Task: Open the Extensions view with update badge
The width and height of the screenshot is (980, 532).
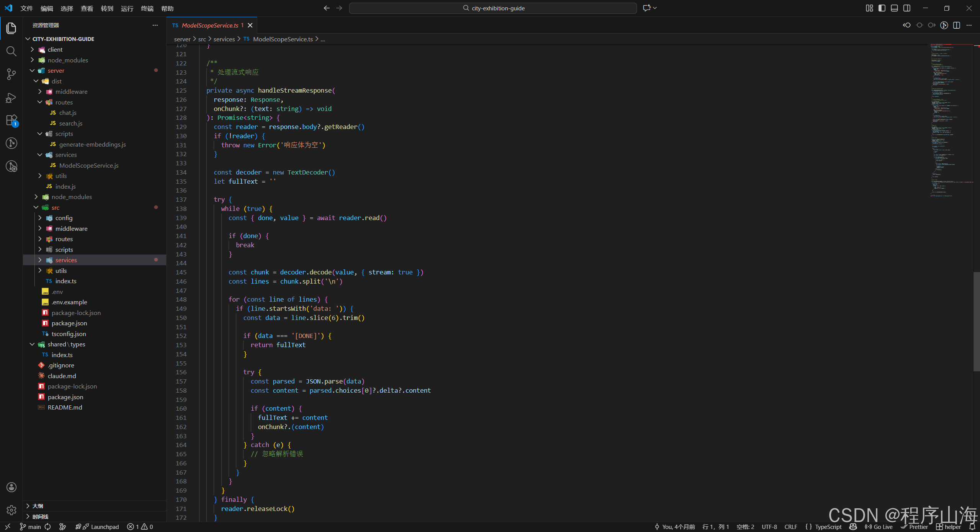Action: (x=11, y=121)
